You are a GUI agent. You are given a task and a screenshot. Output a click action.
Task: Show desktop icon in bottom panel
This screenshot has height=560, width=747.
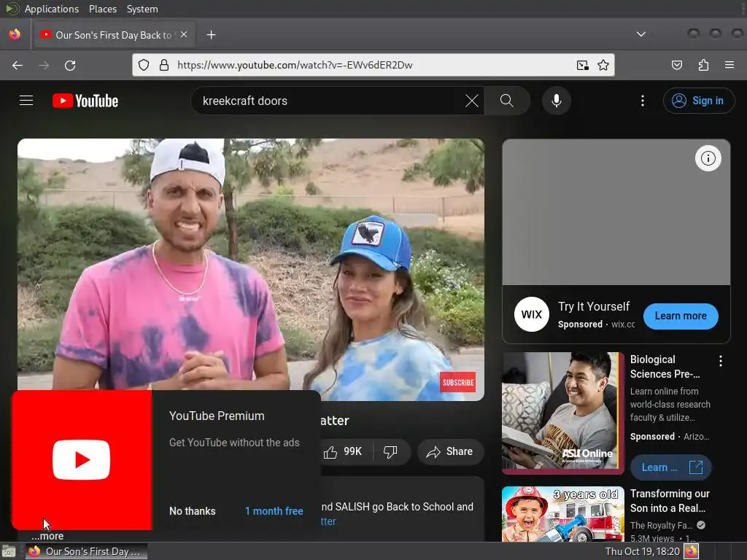(9, 551)
